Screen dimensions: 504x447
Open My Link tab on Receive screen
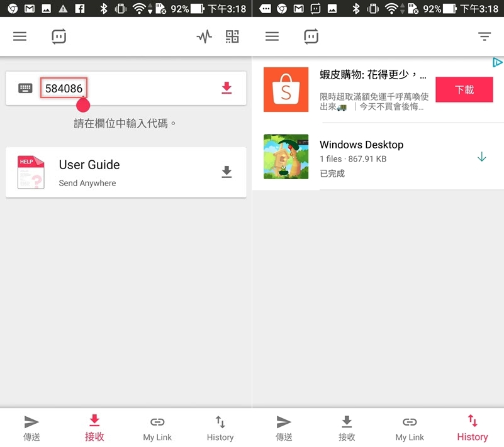157,428
